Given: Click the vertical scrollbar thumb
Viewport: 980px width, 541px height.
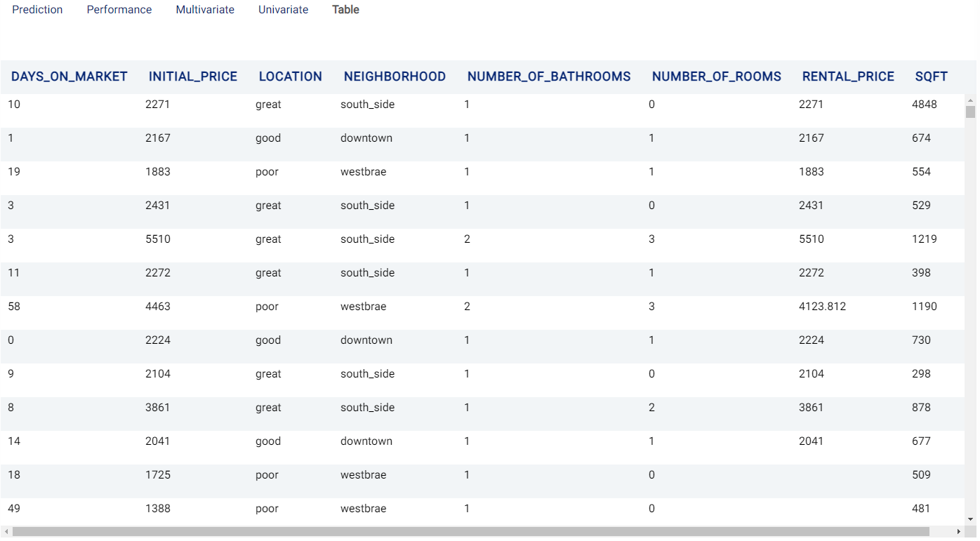Looking at the screenshot, I should pos(971,112).
